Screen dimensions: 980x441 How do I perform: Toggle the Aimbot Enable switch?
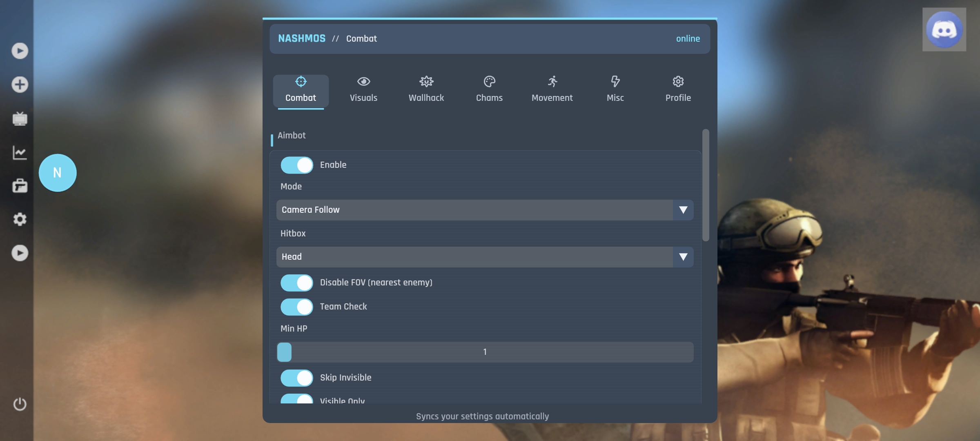point(297,165)
